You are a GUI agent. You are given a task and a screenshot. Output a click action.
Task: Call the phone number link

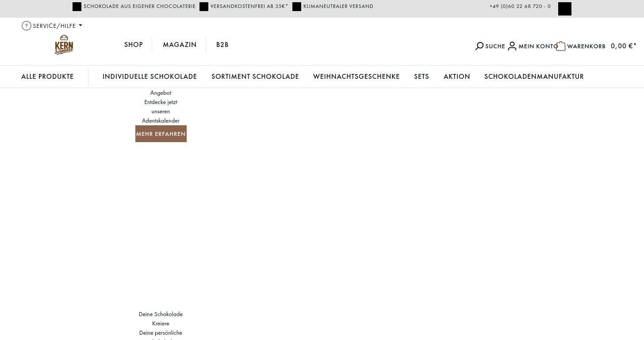520,7
